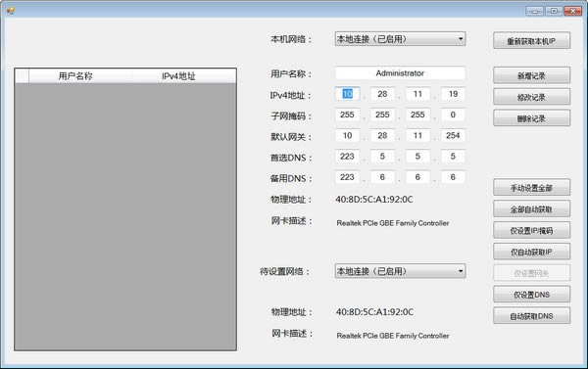Screen dimensions: 588x369
Task: Click the second 首选DNS octet field
Action: 382,157
